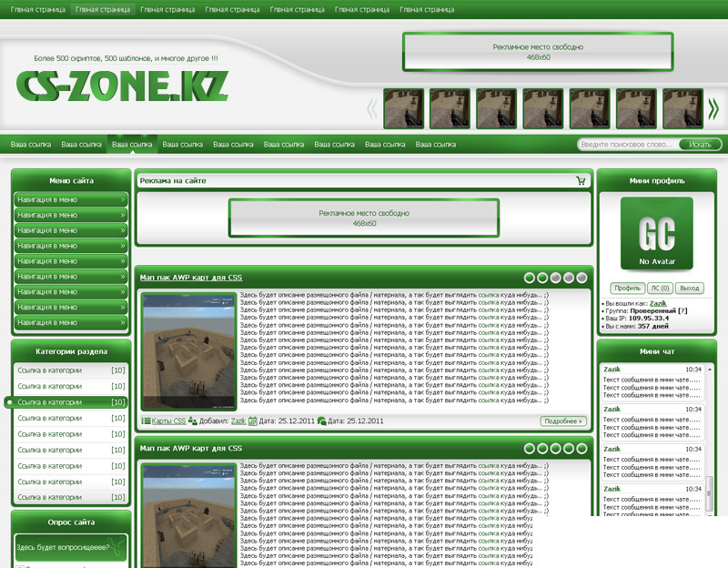
Task: Click the Категории раздела panel heading
Action: tap(71, 351)
